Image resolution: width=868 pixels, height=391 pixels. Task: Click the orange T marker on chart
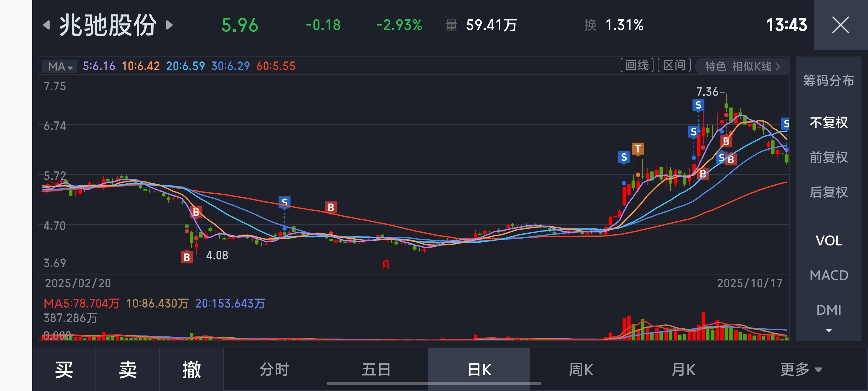(x=638, y=149)
